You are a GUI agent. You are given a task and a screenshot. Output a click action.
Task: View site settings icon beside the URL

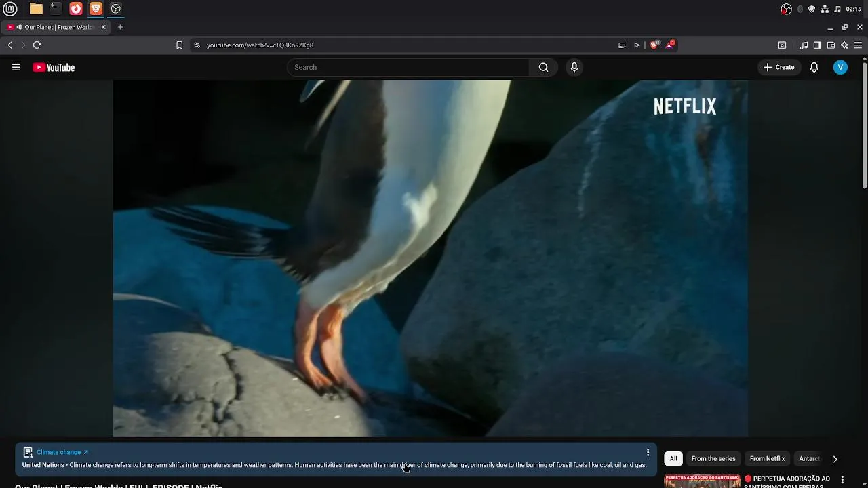197,45
